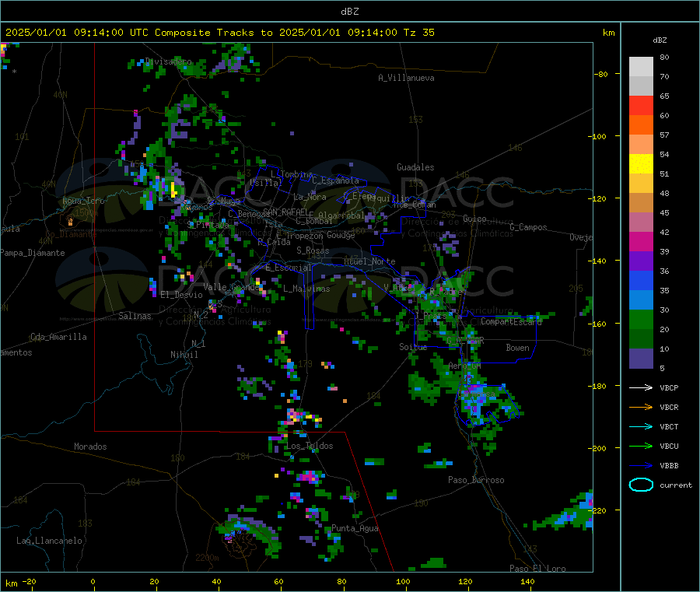Viewport: 700px width, 592px height.
Task: Select the blue 35 dBZ color swatch
Action: (x=641, y=280)
